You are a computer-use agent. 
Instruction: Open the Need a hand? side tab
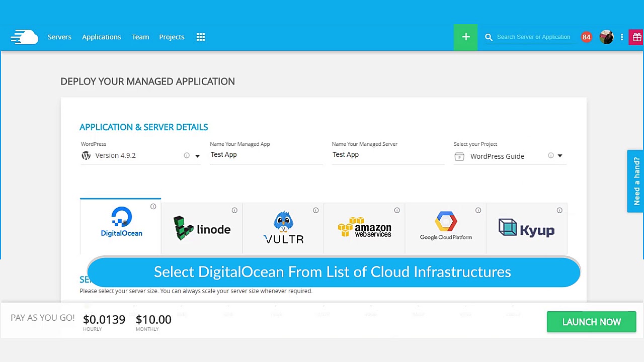pyautogui.click(x=635, y=181)
